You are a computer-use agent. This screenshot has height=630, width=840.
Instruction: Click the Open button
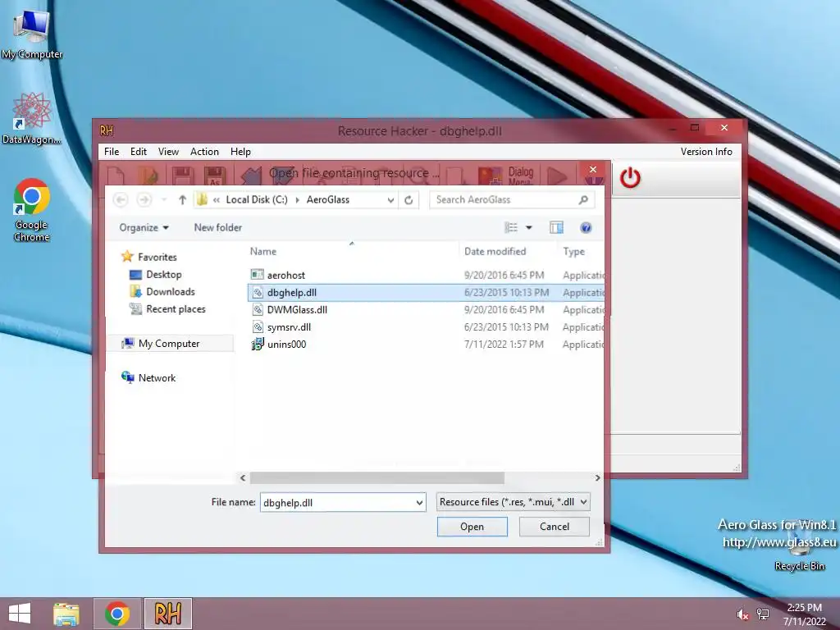pos(472,527)
